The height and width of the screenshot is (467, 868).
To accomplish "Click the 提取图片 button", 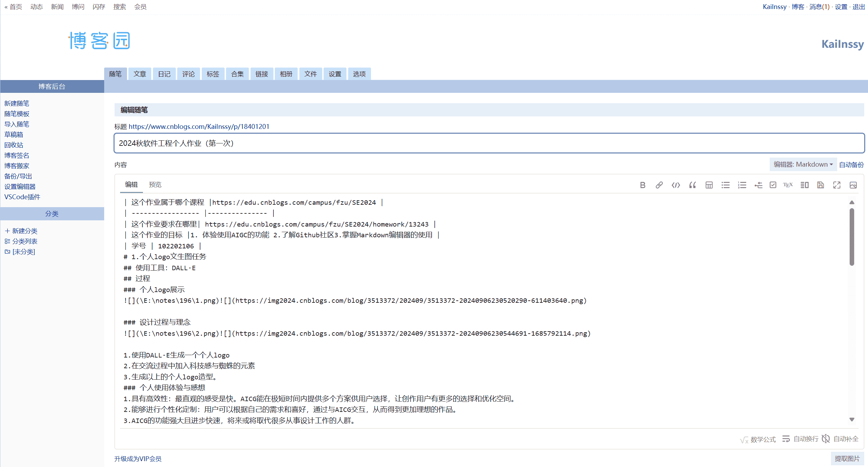I will point(847,458).
